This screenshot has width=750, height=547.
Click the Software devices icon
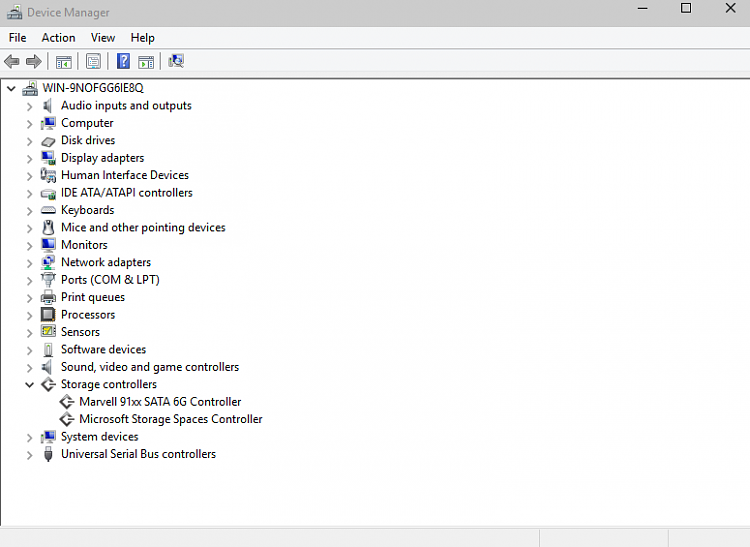[x=48, y=350]
